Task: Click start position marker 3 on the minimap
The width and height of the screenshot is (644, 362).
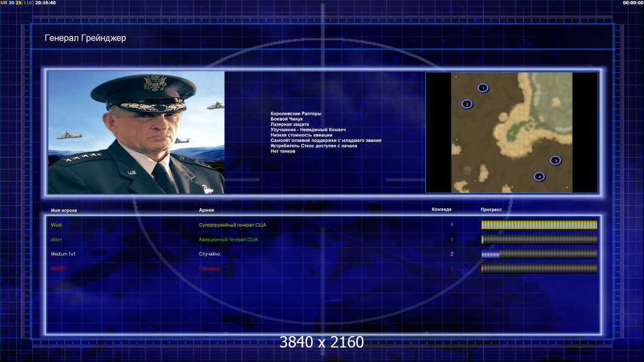Action: coord(555,160)
